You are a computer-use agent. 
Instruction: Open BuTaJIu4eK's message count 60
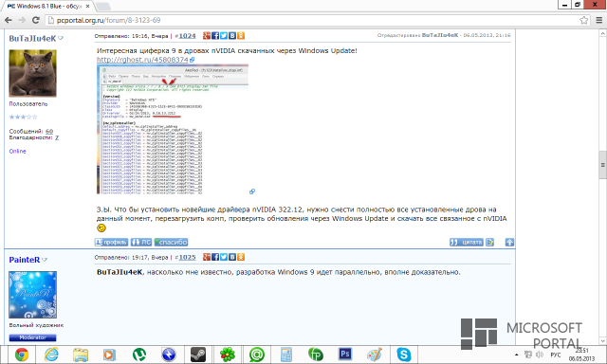[49, 131]
